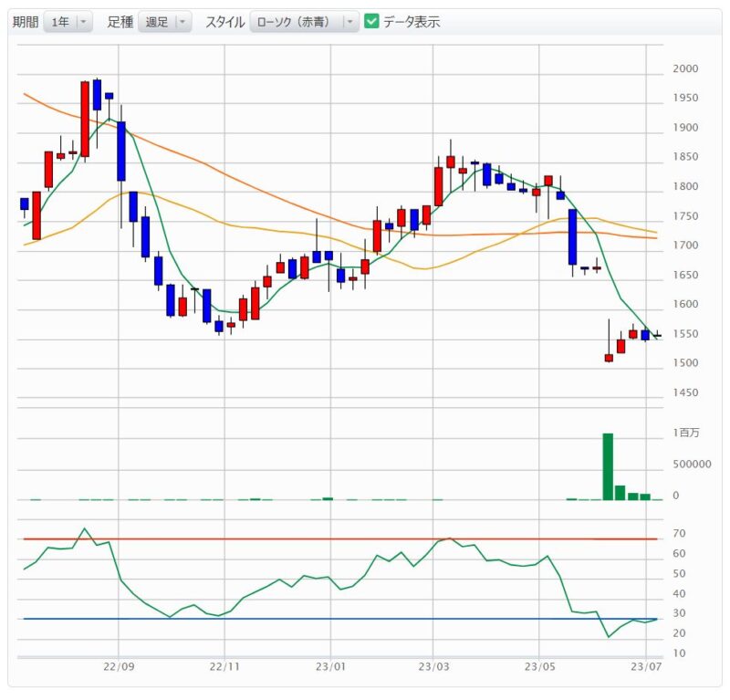Image resolution: width=730 pixels, height=700 pixels.
Task: Click the 1500 price axis label
Action: 685,363
